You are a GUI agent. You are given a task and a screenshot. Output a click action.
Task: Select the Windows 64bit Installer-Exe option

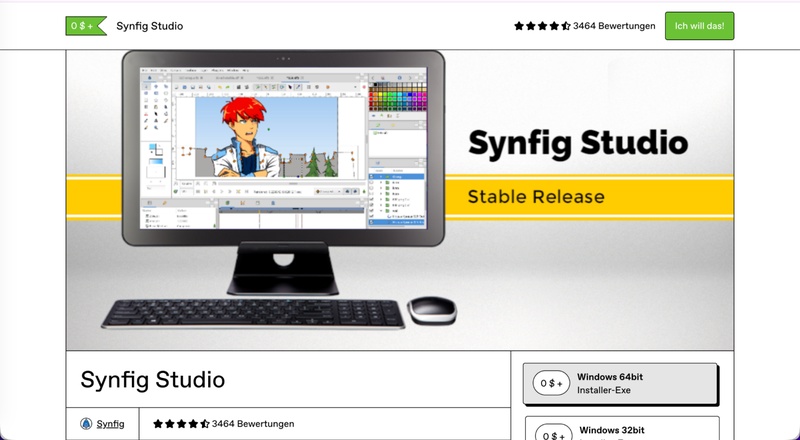click(620, 383)
